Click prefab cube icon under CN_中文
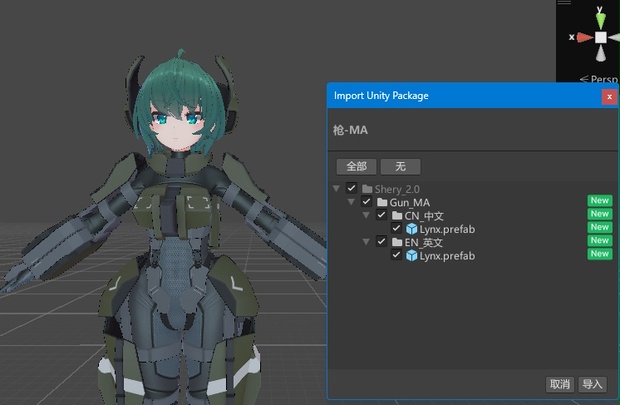The height and width of the screenshot is (405, 620). pyautogui.click(x=412, y=229)
